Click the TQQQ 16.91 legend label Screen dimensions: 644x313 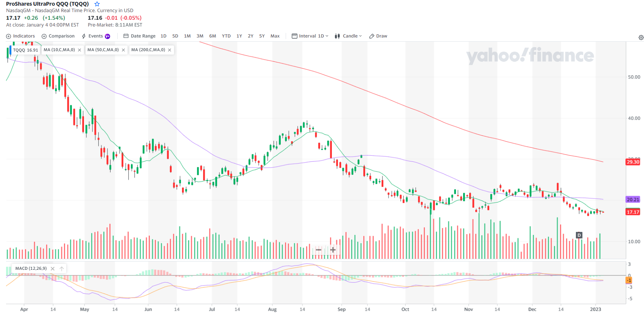25,50
